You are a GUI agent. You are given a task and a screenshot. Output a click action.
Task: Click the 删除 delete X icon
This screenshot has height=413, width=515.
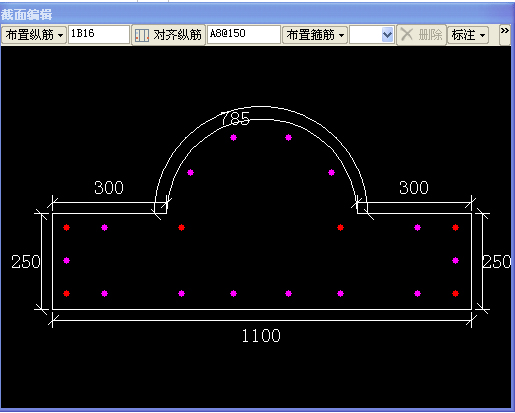pyautogui.click(x=407, y=35)
